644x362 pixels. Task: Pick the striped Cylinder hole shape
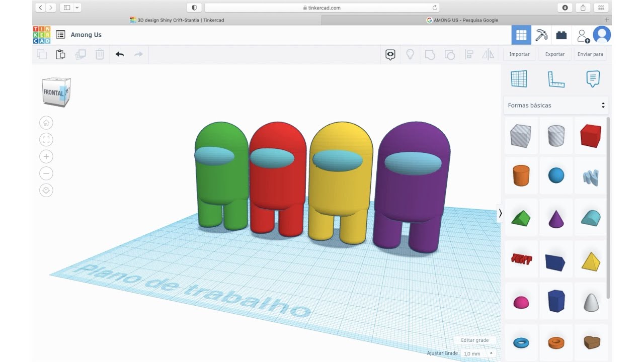pos(556,136)
